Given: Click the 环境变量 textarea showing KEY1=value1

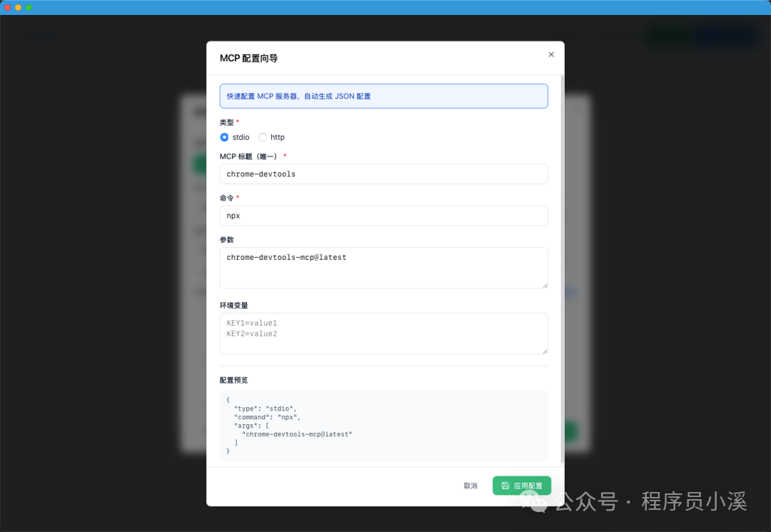Looking at the screenshot, I should coord(383,333).
